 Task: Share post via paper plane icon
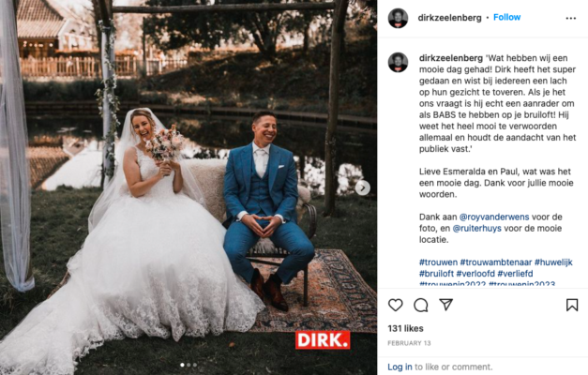446,305
